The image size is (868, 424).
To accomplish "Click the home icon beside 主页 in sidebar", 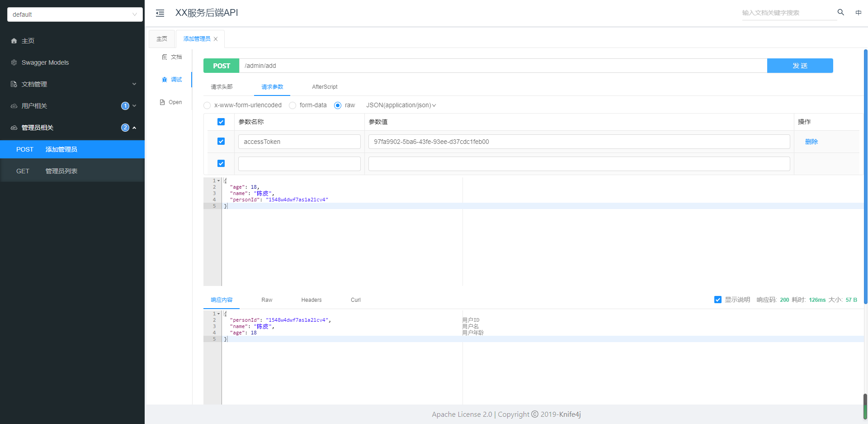I will tap(14, 41).
